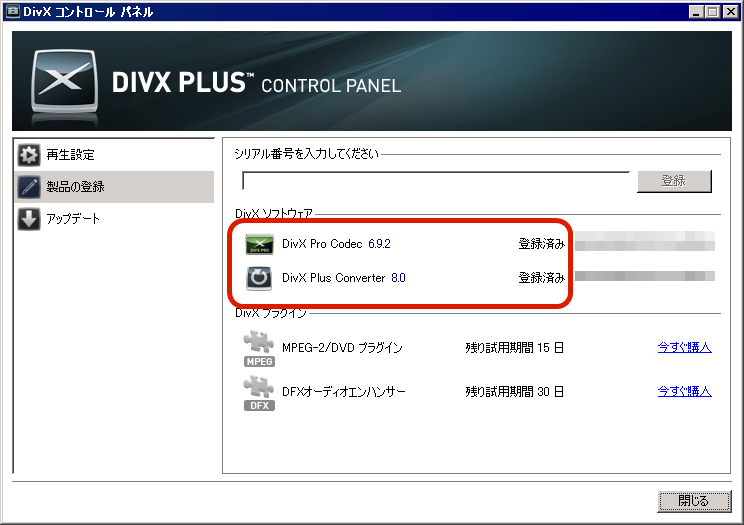Viewport: 744px width, 525px height.
Task: Click the DivX Pro Codec green icon
Action: 259,244
